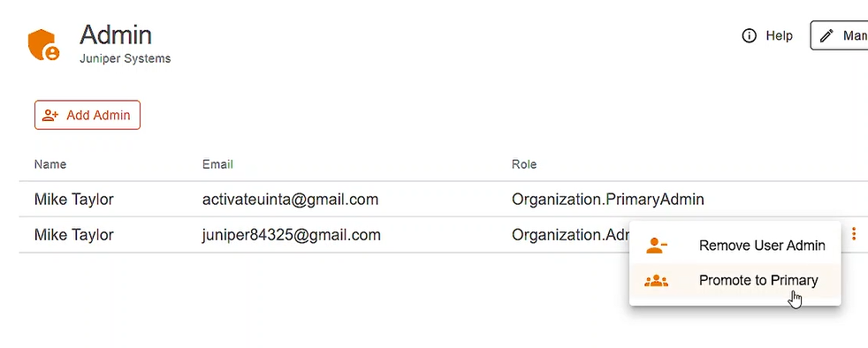The width and height of the screenshot is (868, 348).
Task: Open the three-dot menu for juniper84325 row
Action: pyautogui.click(x=854, y=234)
